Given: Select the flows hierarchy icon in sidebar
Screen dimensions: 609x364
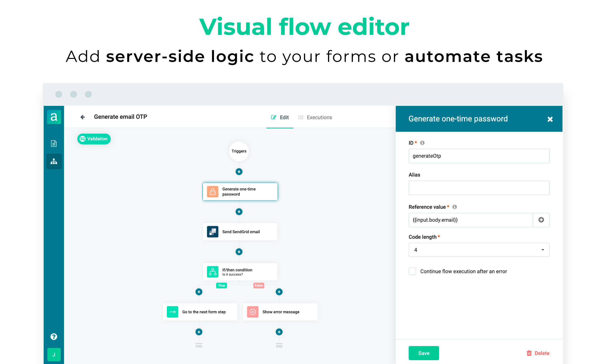Looking at the screenshot, I should coord(54,161).
